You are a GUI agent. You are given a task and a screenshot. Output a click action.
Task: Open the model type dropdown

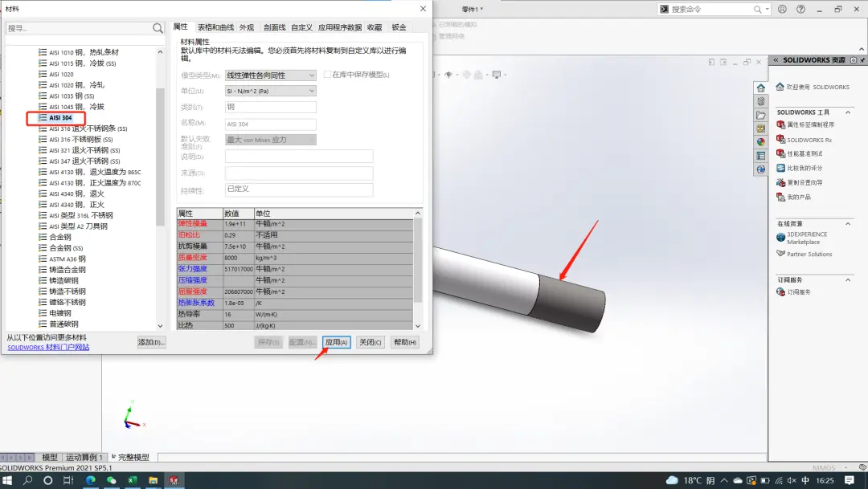coord(271,75)
